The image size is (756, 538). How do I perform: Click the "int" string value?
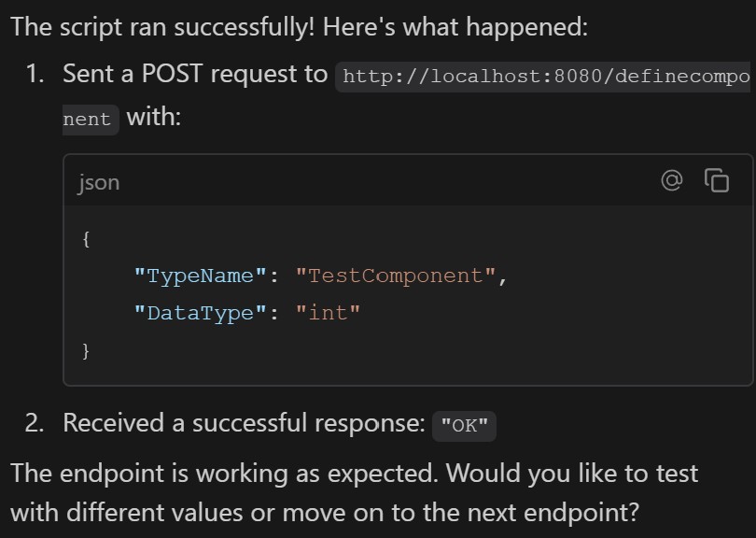click(x=328, y=313)
